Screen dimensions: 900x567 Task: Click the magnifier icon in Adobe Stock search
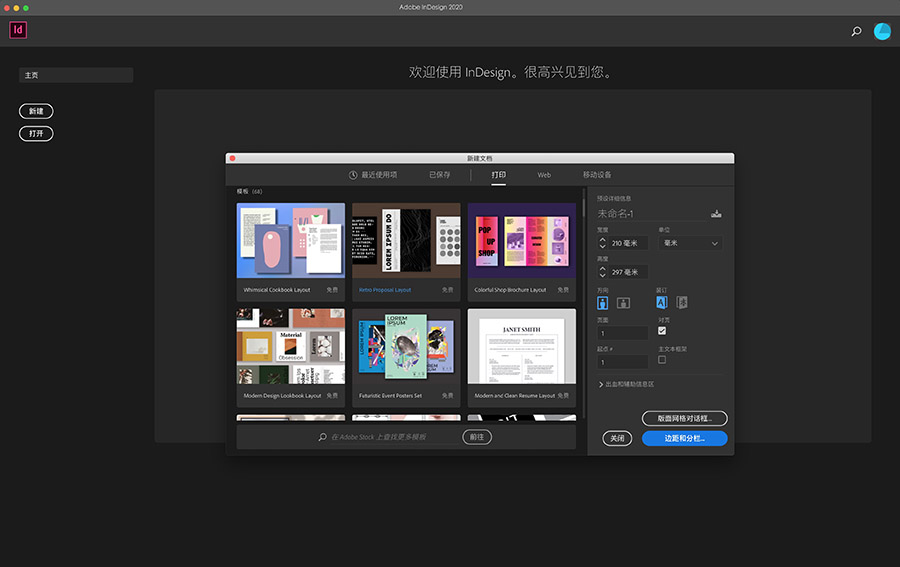pyautogui.click(x=323, y=437)
